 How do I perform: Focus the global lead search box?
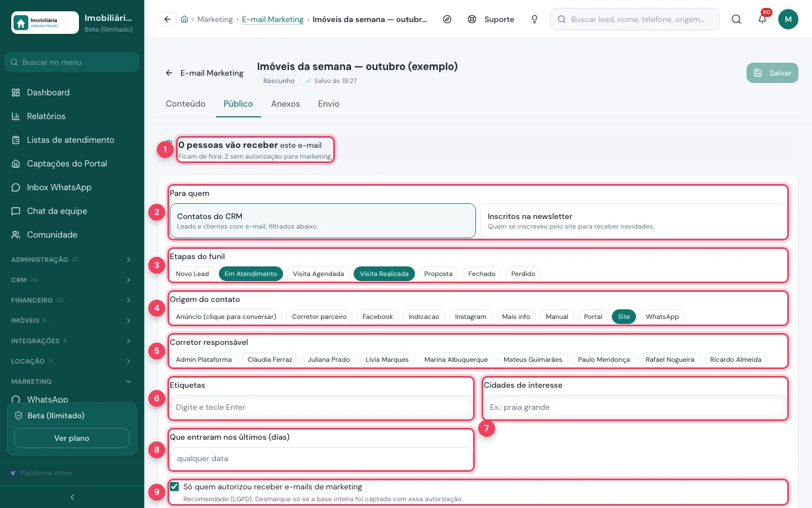point(635,19)
